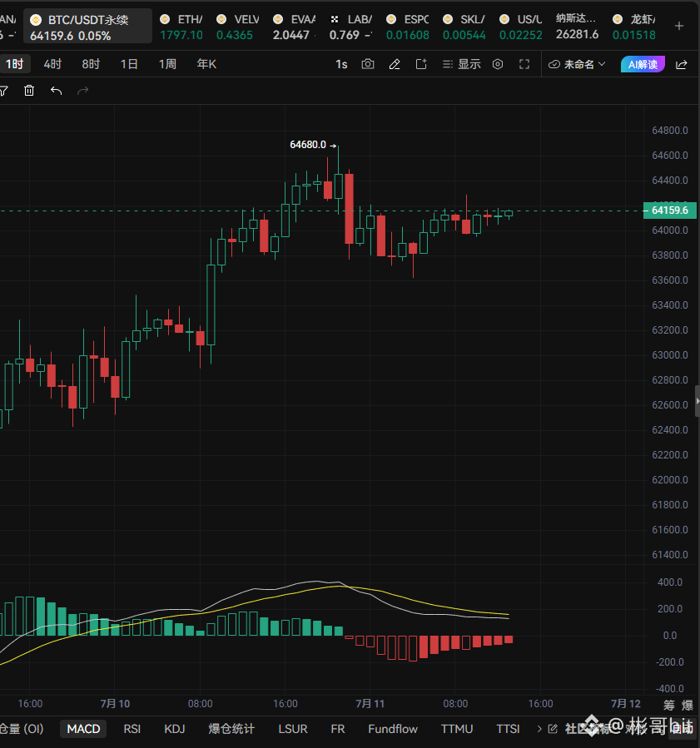Open the US/U symbol tab
This screenshot has width=700, height=748.
click(x=520, y=27)
